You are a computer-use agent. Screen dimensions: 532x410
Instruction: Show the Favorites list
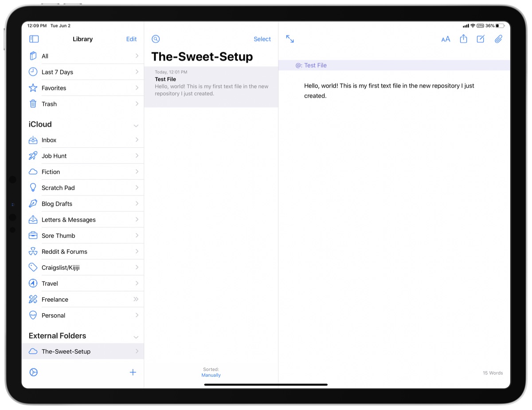83,88
